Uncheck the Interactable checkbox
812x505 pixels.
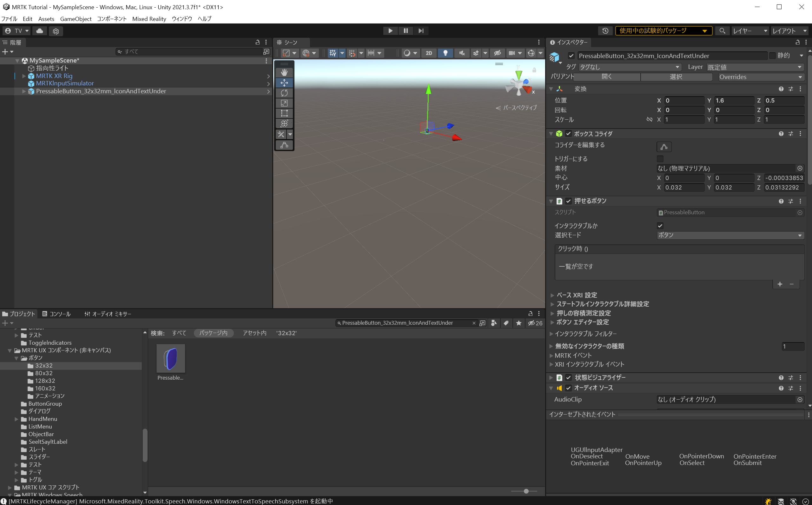coord(660,226)
